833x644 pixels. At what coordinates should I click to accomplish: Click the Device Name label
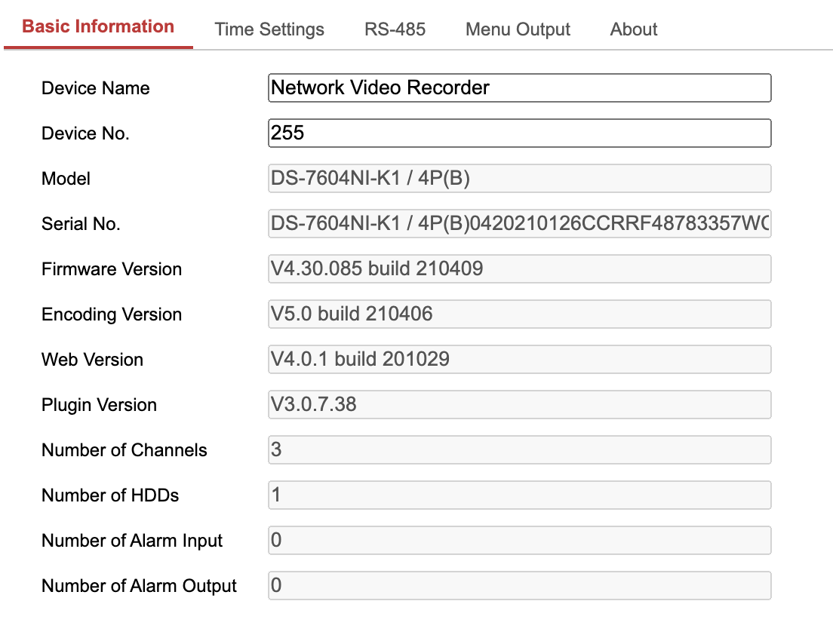click(95, 88)
